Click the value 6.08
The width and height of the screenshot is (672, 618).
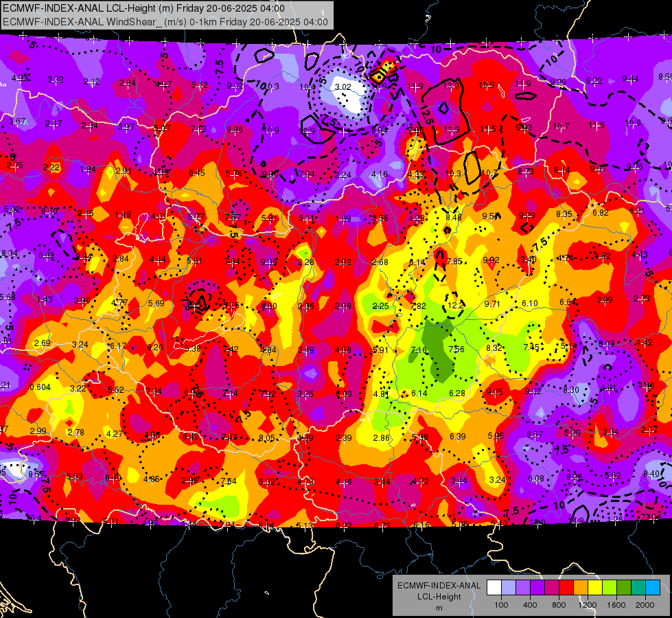click(x=536, y=479)
